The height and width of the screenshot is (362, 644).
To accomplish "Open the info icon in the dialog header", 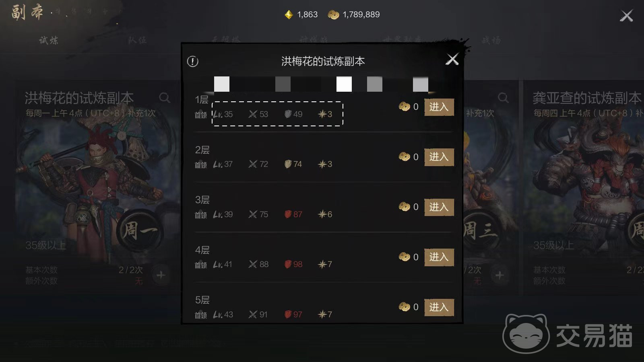I will [x=193, y=62].
